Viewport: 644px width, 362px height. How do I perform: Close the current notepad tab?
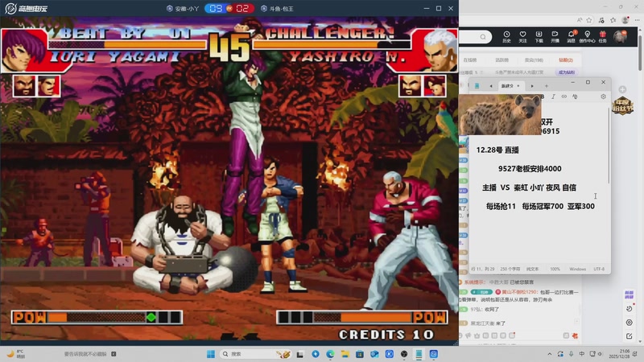518,86
